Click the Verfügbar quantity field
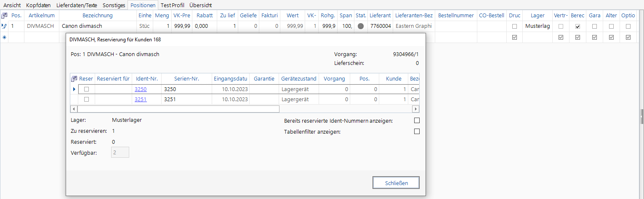The height and width of the screenshot is (199, 644). [x=120, y=153]
